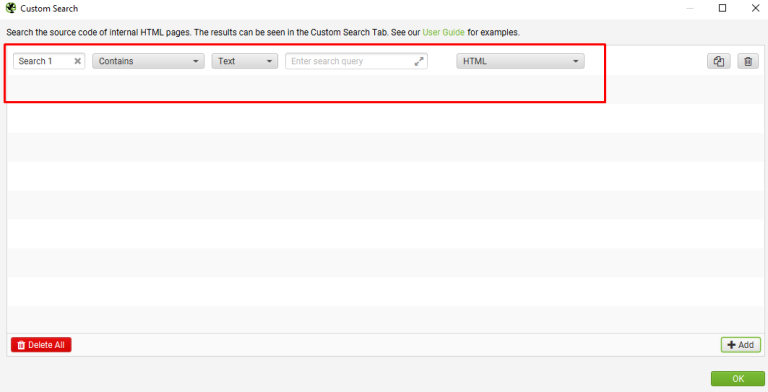Open the Contains filter dropdown
Screen dimensions: 768x392
coord(148,61)
